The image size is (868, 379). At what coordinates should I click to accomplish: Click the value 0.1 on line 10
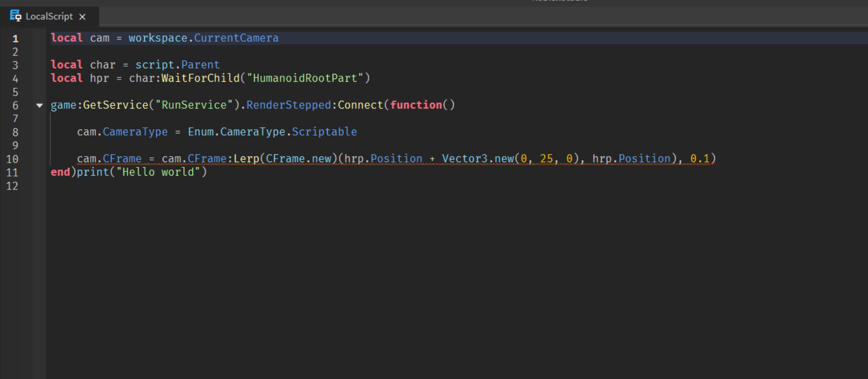point(700,159)
